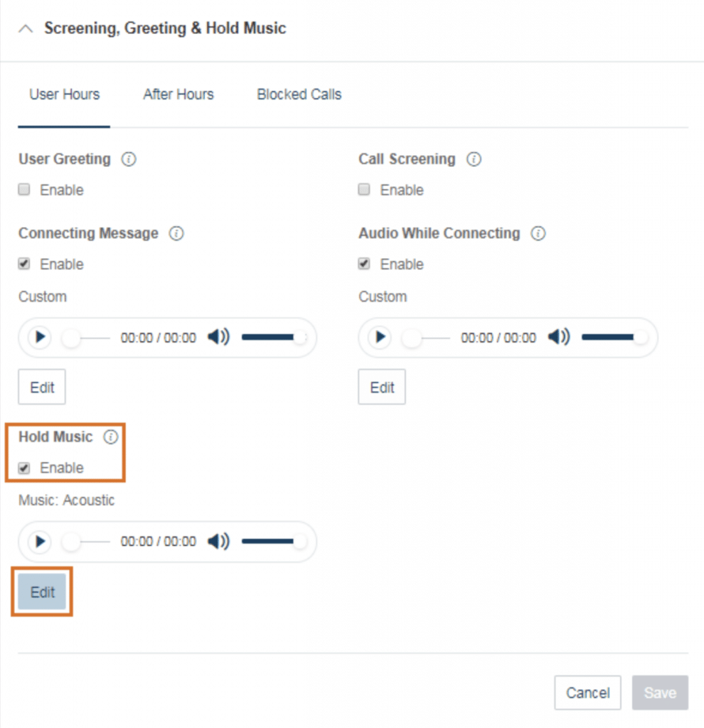The height and width of the screenshot is (728, 704).
Task: Play the Hold Music Acoustic track
Action: coord(40,541)
